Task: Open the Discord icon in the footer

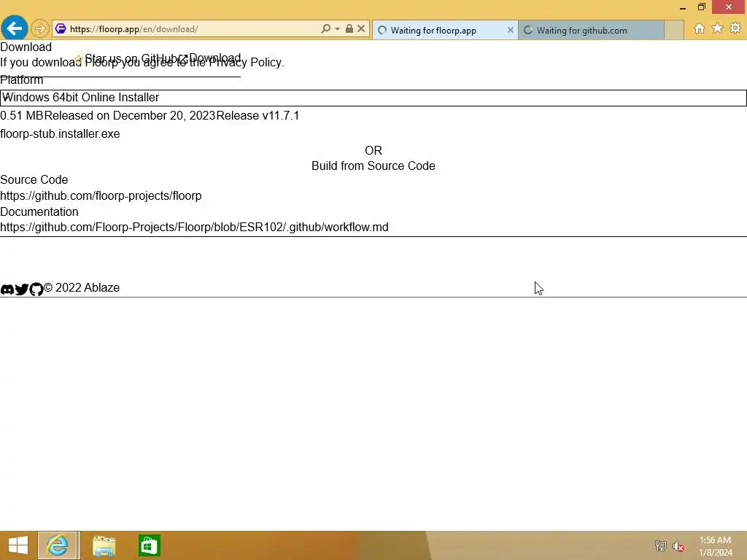Action: click(x=7, y=289)
